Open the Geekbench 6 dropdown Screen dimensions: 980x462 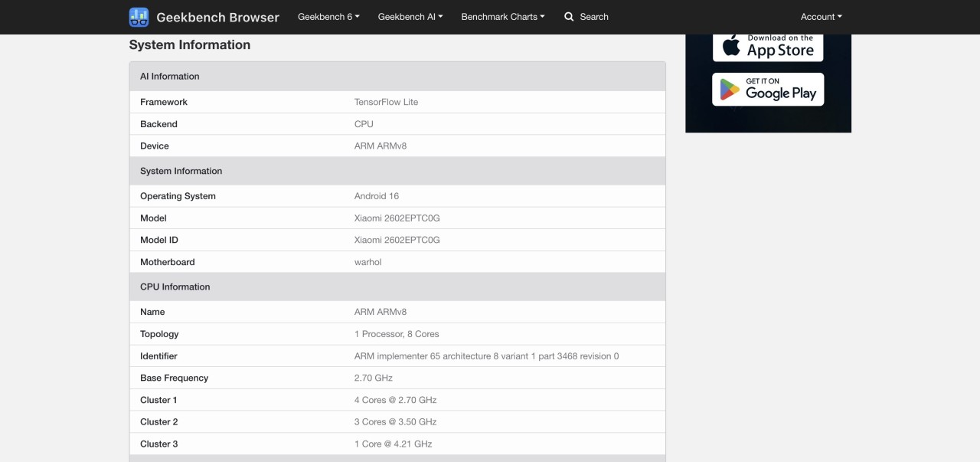click(328, 16)
